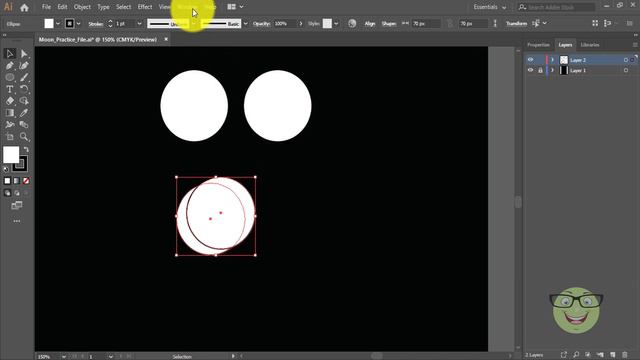Switch to Libraries panel tab
Image resolution: width=640 pixels, height=360 pixels.
point(590,45)
